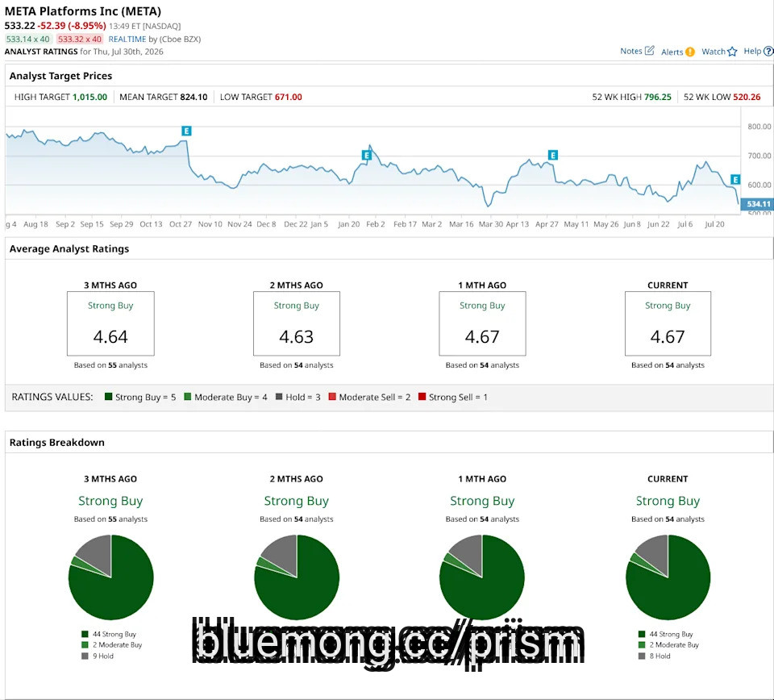Open the Notes edit icon
774x700 pixels.
[650, 50]
